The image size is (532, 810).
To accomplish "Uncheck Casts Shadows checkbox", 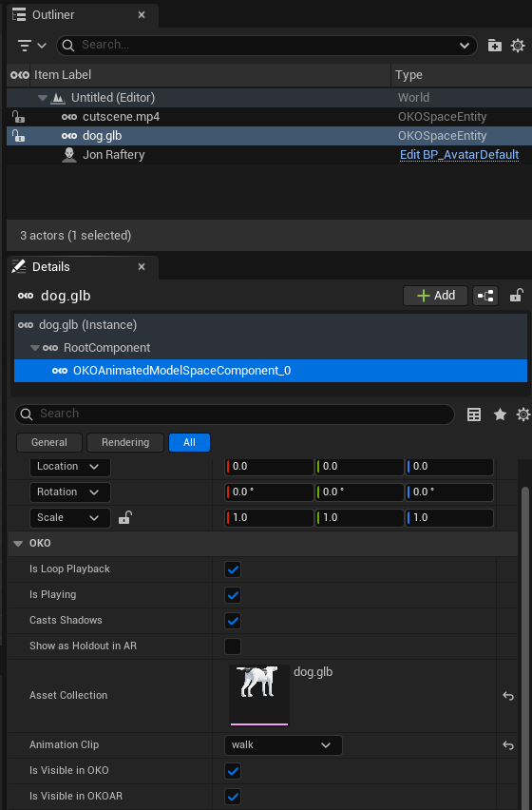I will tap(233, 621).
